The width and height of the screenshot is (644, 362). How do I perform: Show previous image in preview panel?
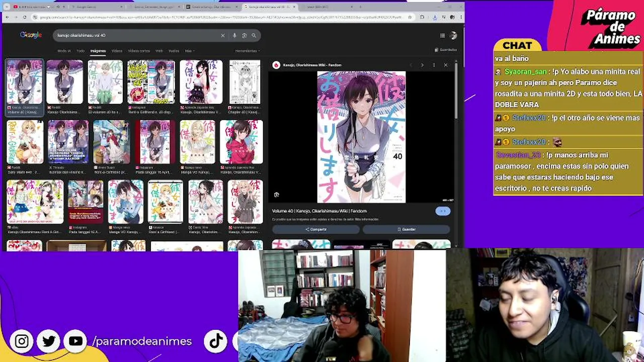click(411, 65)
